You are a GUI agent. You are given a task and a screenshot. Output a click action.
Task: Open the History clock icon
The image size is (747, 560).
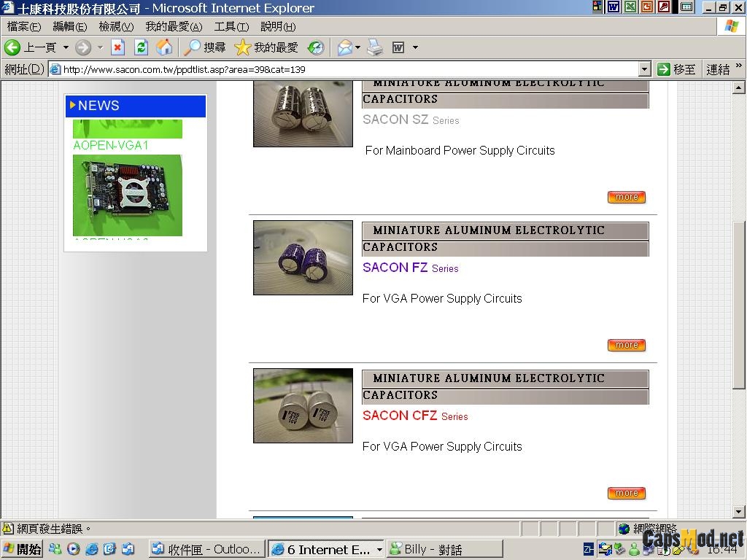(x=316, y=47)
